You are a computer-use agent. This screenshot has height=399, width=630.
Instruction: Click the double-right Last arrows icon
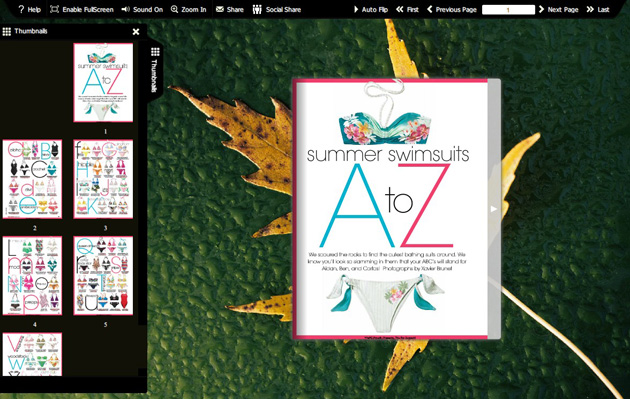pos(590,9)
